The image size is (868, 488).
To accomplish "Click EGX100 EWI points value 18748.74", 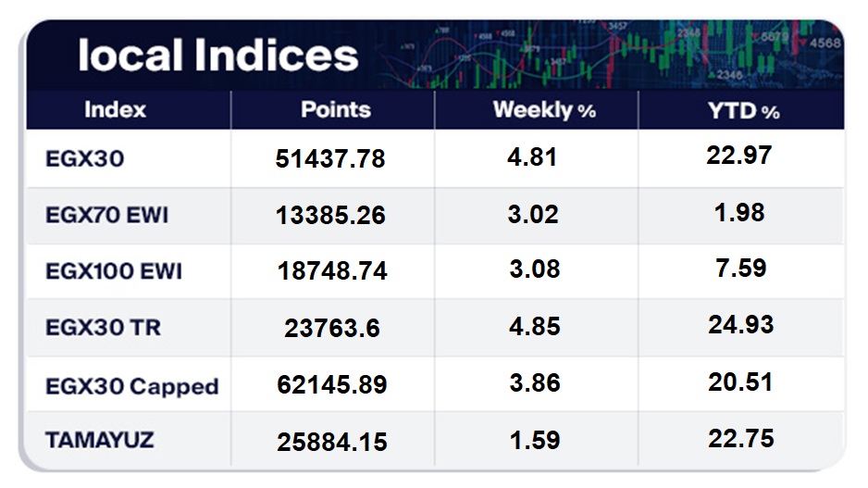I will point(332,271).
